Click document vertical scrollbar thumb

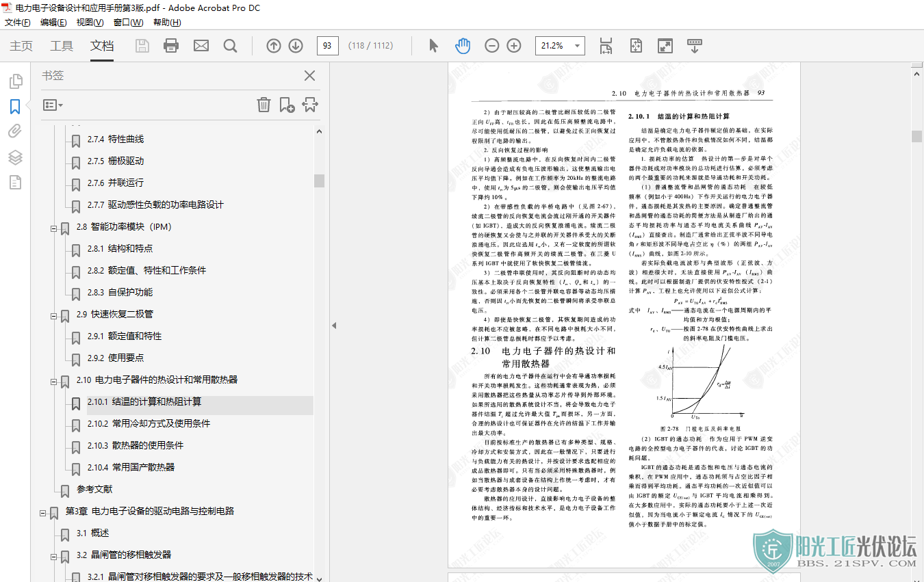pyautogui.click(x=917, y=135)
